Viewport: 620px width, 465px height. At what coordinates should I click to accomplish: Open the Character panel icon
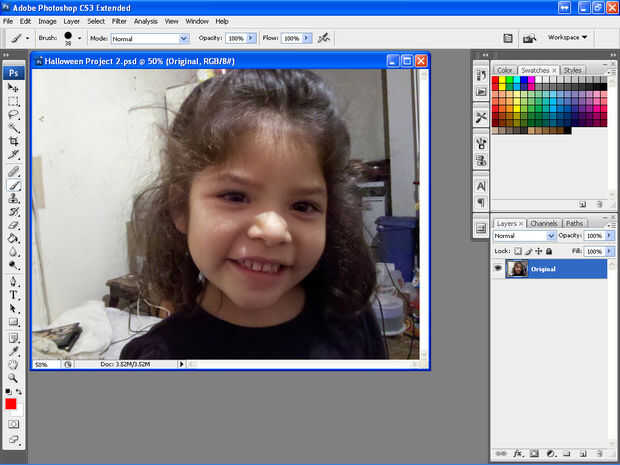(x=481, y=186)
